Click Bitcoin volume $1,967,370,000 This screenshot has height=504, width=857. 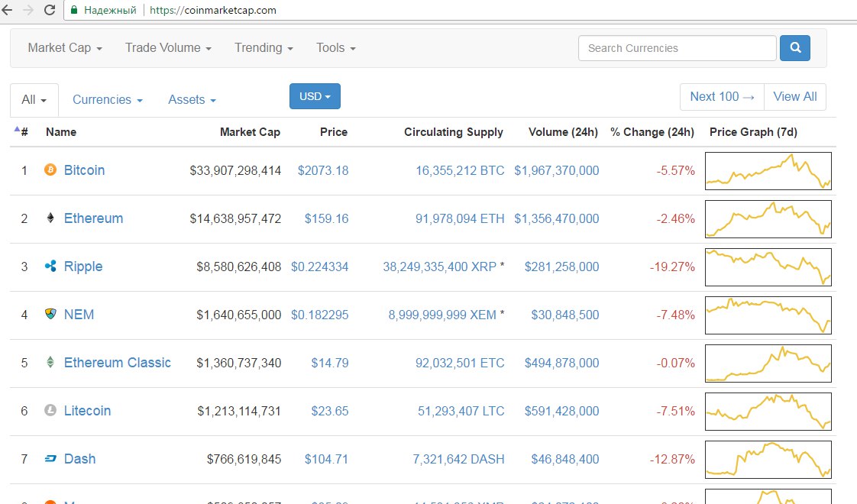556,170
